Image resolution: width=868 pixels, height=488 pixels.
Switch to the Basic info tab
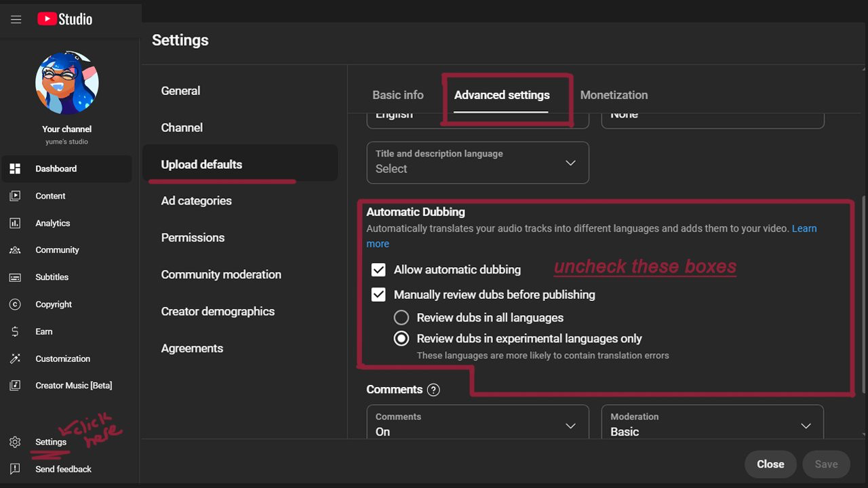coord(398,95)
